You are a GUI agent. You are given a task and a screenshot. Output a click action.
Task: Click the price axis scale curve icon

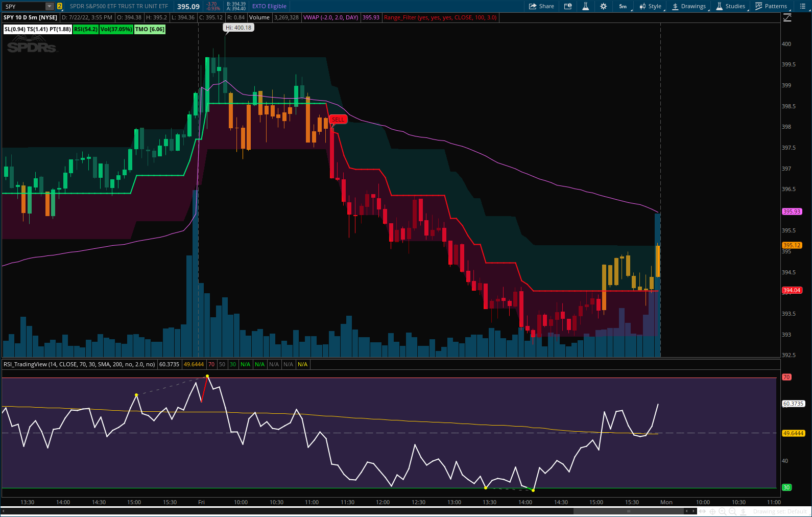787,18
